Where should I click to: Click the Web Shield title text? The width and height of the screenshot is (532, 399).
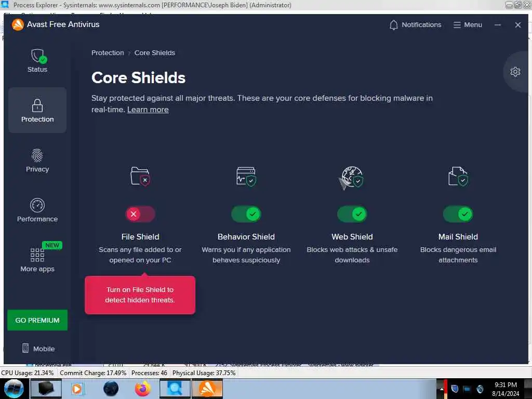point(352,237)
